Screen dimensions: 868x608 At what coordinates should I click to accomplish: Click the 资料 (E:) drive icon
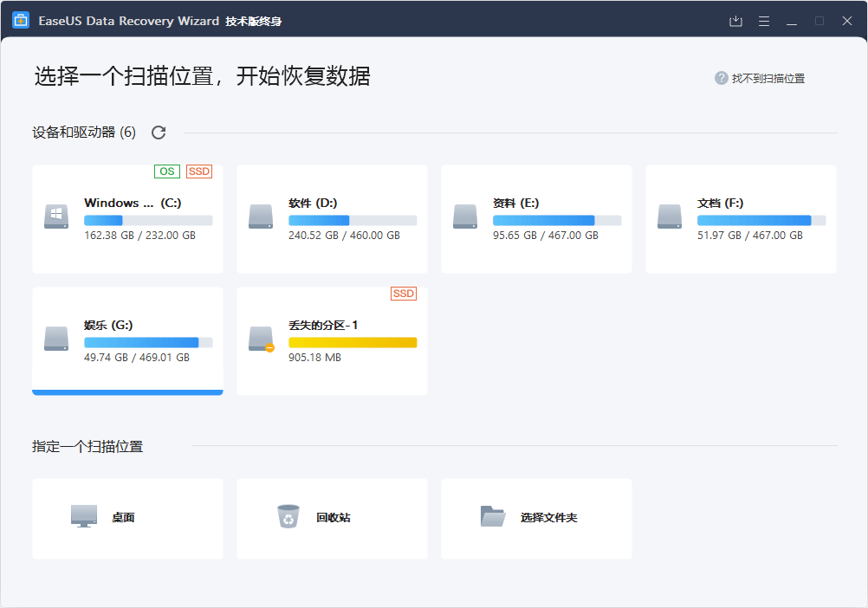[x=465, y=217]
